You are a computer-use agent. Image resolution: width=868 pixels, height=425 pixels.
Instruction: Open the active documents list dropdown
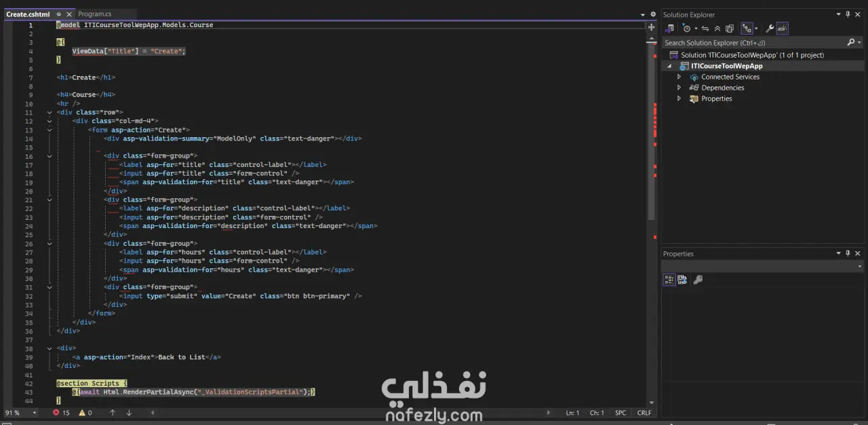(643, 14)
